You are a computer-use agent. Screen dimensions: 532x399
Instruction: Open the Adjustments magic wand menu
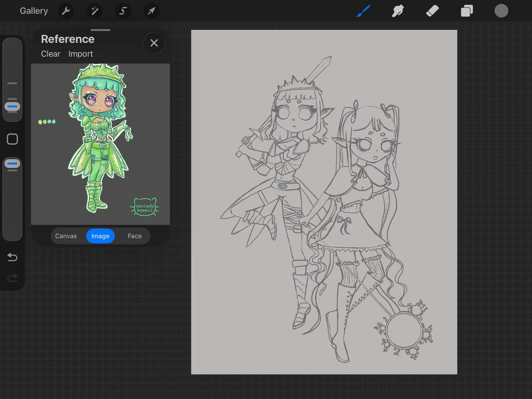pyautogui.click(x=94, y=11)
